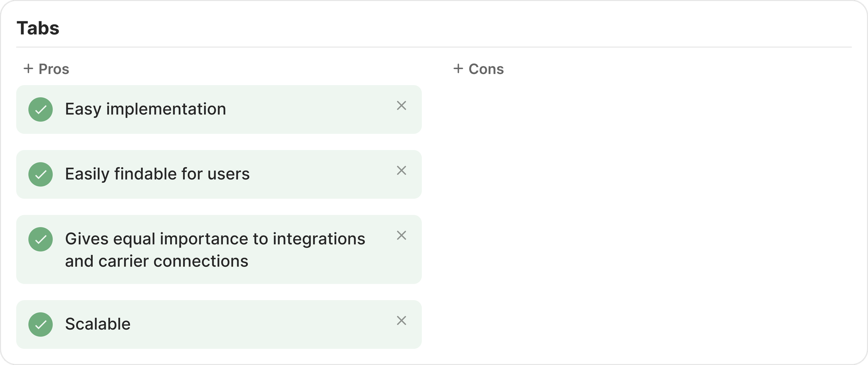
Task: Click the green checkmark beside Easy implementation
Action: click(41, 109)
